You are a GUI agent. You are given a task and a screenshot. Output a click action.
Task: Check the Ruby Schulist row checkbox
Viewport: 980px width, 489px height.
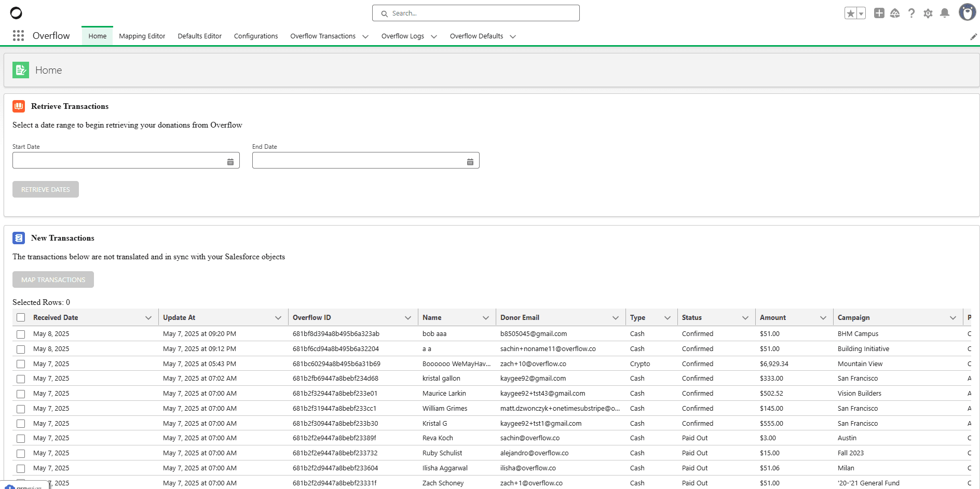point(21,453)
